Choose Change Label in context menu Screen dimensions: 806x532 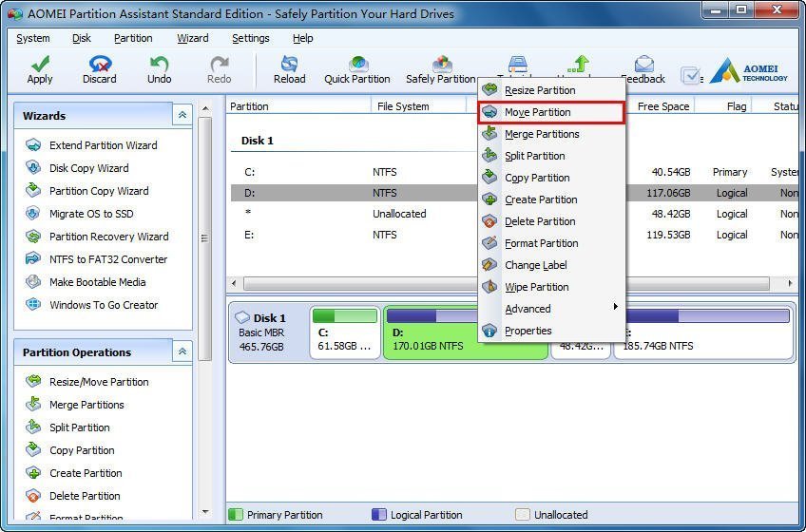point(551,265)
